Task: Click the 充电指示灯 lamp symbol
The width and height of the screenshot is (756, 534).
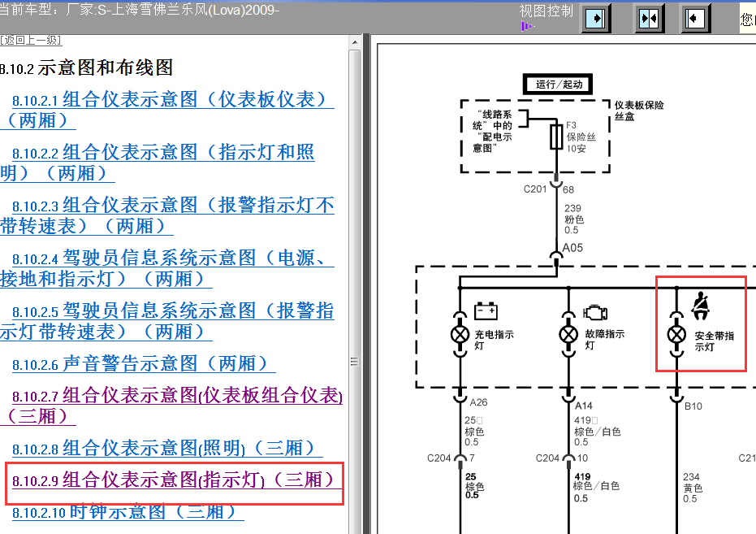Action: [460, 334]
